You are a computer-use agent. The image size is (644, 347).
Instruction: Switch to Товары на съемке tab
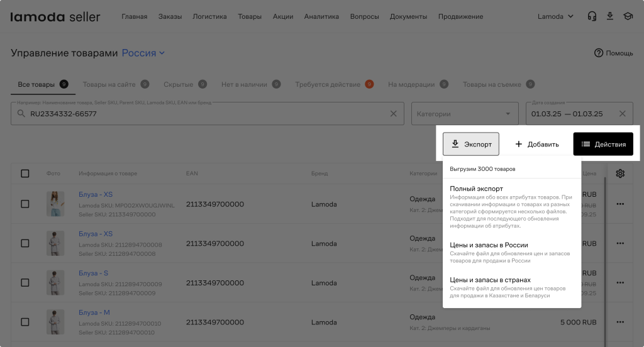pos(499,84)
